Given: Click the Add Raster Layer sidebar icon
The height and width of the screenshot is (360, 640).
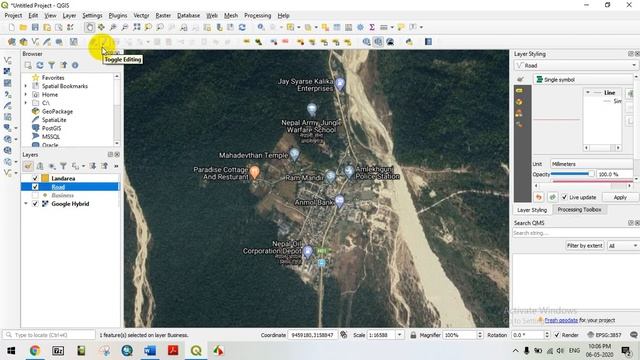Looking at the screenshot, I should 7,71.
